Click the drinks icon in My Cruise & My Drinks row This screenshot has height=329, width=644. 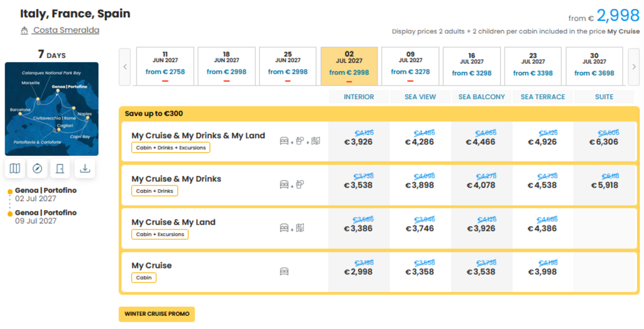point(300,185)
